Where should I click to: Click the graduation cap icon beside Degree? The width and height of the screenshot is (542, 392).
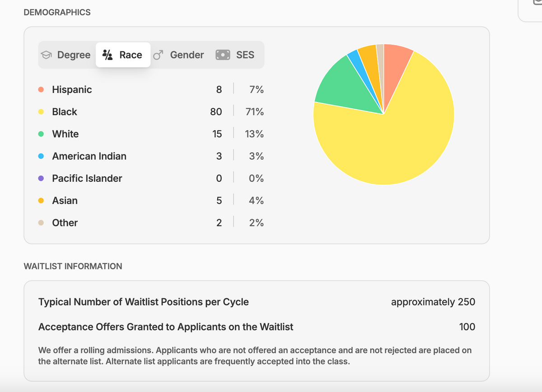[x=46, y=55]
